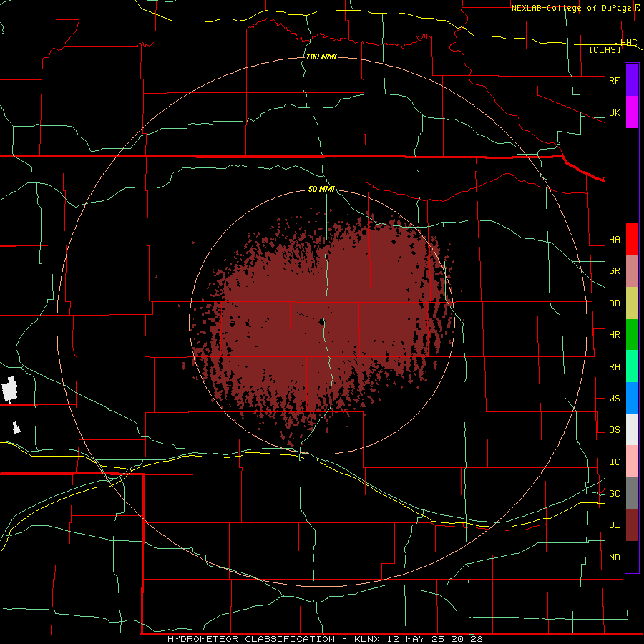The width and height of the screenshot is (644, 644).
Task: Click the 12 MAY 25 date text
Action: pyautogui.click(x=416, y=639)
